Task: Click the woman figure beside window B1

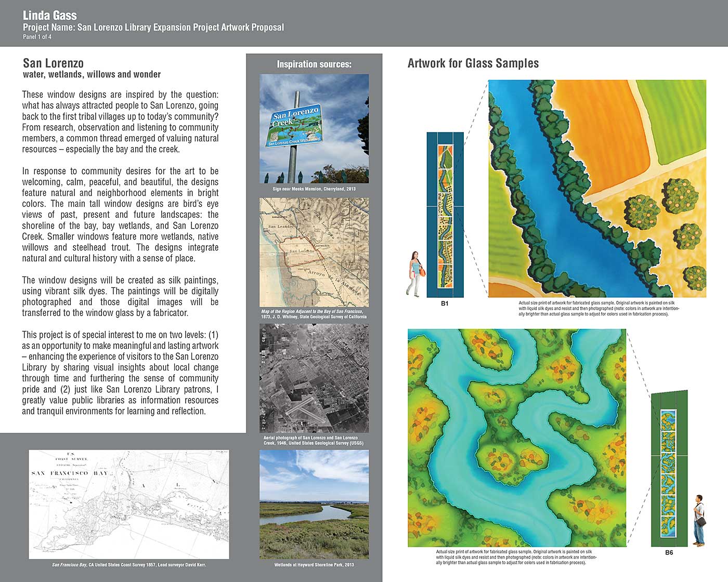Action: [415, 274]
